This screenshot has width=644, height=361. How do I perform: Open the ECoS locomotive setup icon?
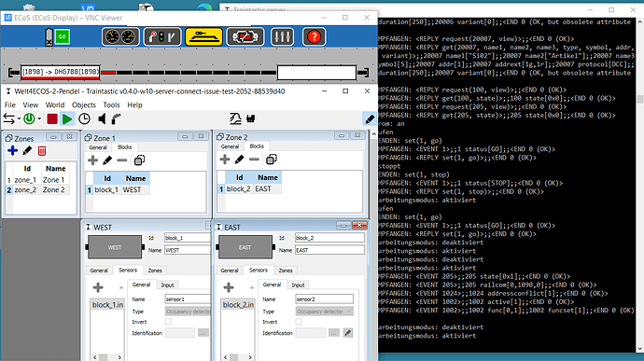[245, 37]
